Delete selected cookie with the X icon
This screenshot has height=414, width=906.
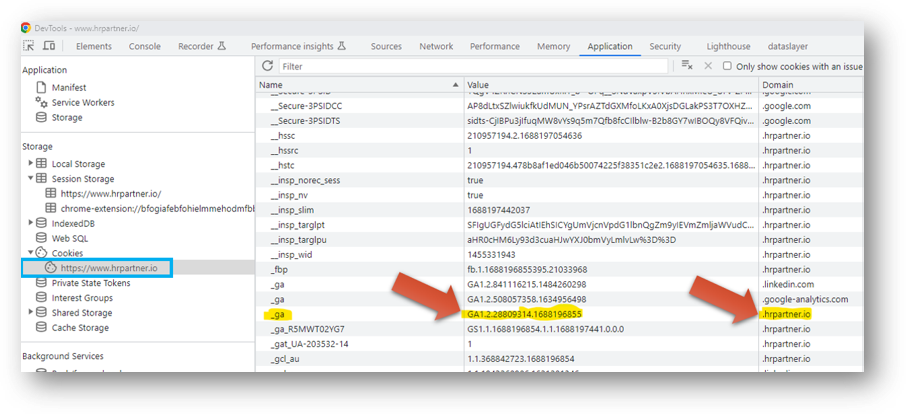pyautogui.click(x=708, y=66)
